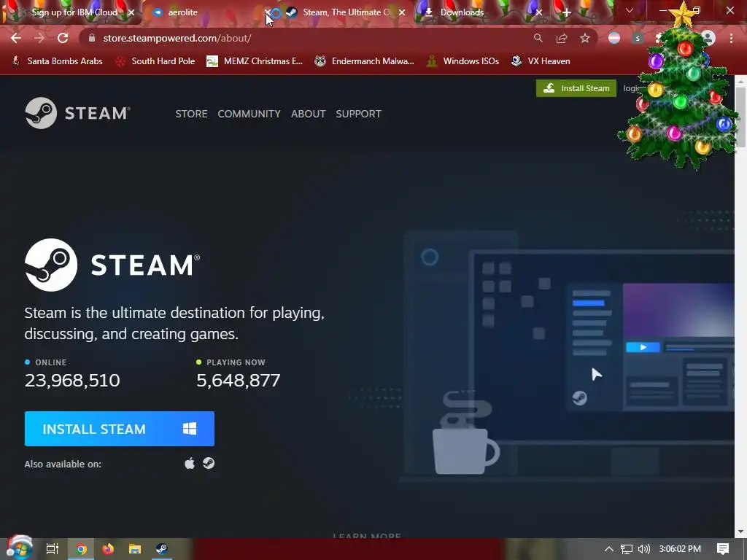This screenshot has height=560, width=747.
Task: Click the playing now count 5,648,877
Action: (239, 380)
